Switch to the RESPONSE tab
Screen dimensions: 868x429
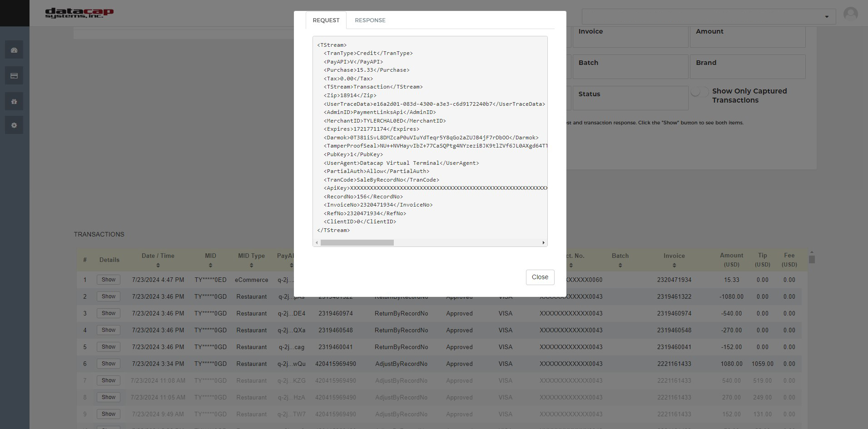(370, 20)
